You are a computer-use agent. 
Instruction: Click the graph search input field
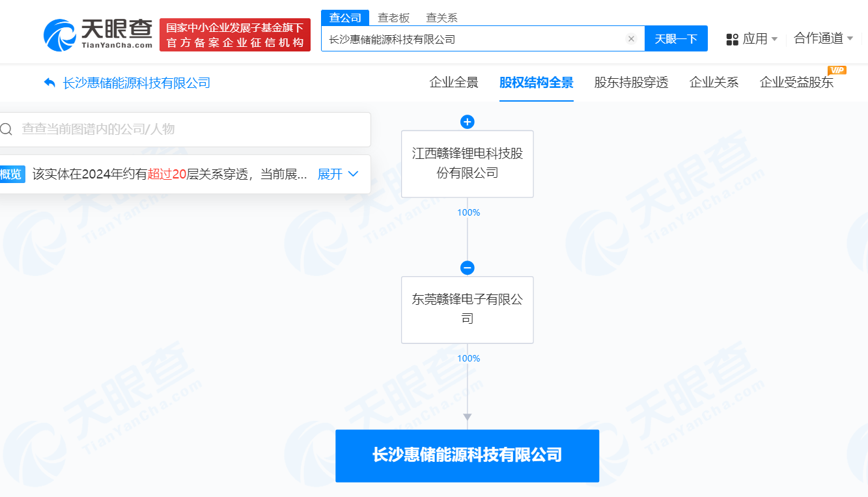(x=189, y=129)
